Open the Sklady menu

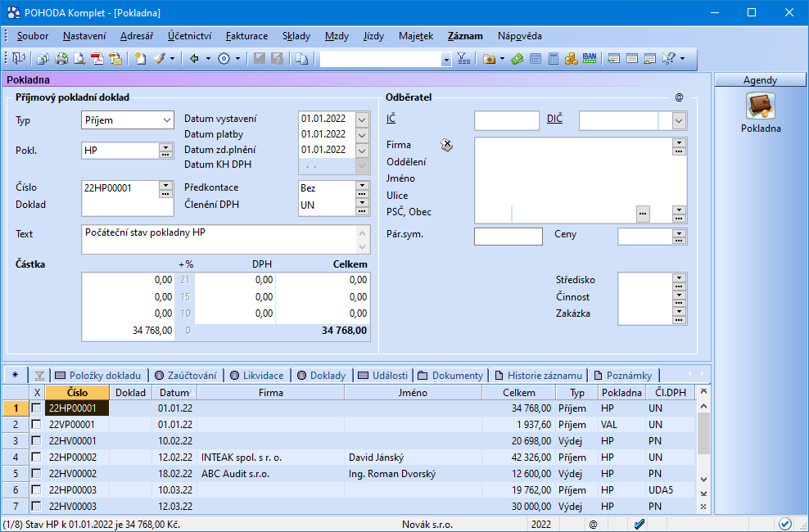tap(296, 36)
